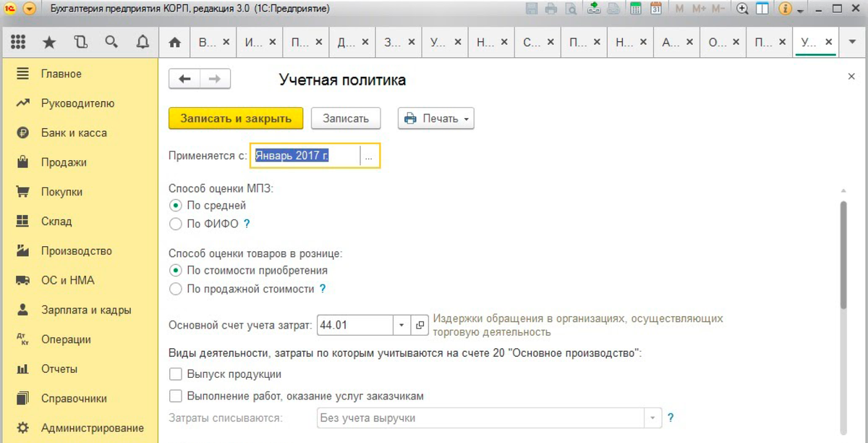Open the Операции section
This screenshot has width=868, height=443.
[80, 339]
